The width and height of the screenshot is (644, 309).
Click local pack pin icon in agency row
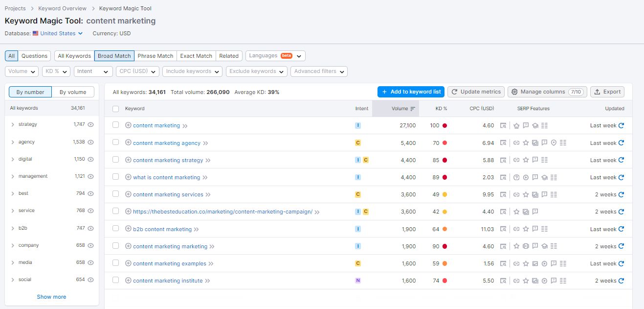pyautogui.click(x=554, y=143)
